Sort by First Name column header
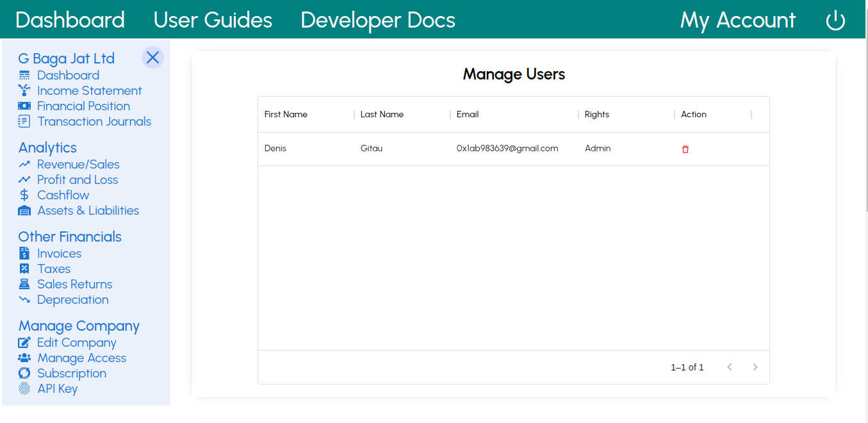This screenshot has height=423, width=868. click(x=306, y=115)
